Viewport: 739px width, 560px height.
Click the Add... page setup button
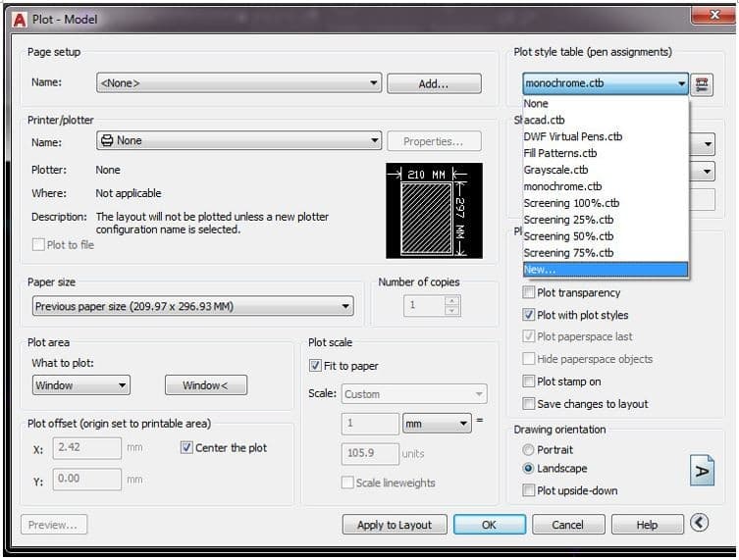point(434,83)
